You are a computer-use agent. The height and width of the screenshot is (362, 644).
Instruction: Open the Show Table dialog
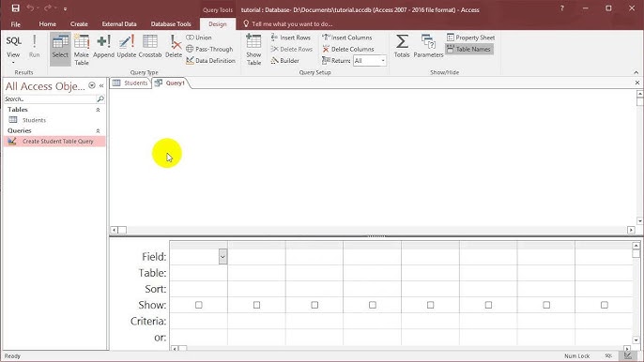click(253, 50)
